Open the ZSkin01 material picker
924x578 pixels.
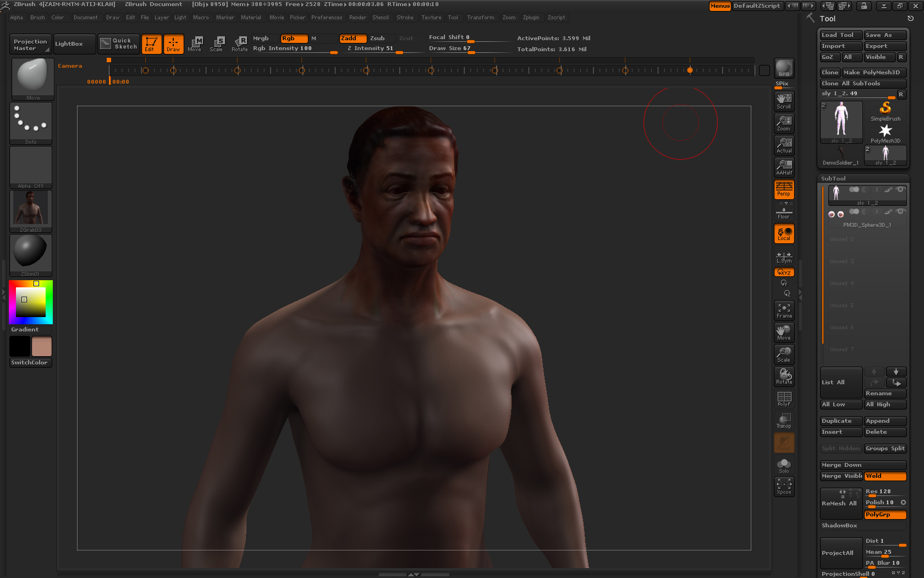pos(31,255)
